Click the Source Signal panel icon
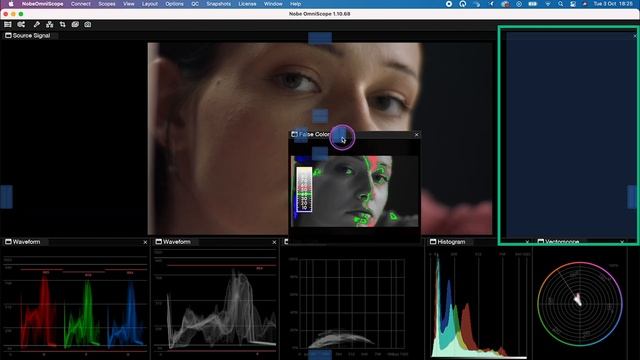 (x=8, y=36)
